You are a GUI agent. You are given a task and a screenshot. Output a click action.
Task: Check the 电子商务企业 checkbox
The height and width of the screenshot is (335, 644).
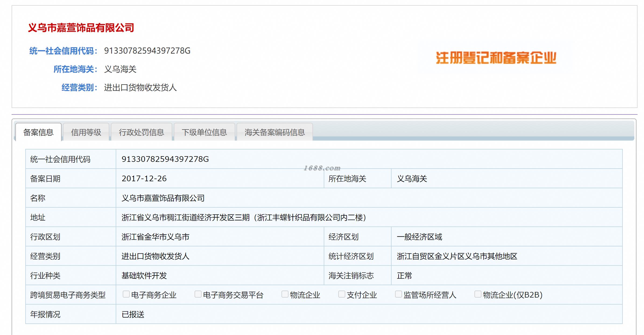pyautogui.click(x=126, y=294)
